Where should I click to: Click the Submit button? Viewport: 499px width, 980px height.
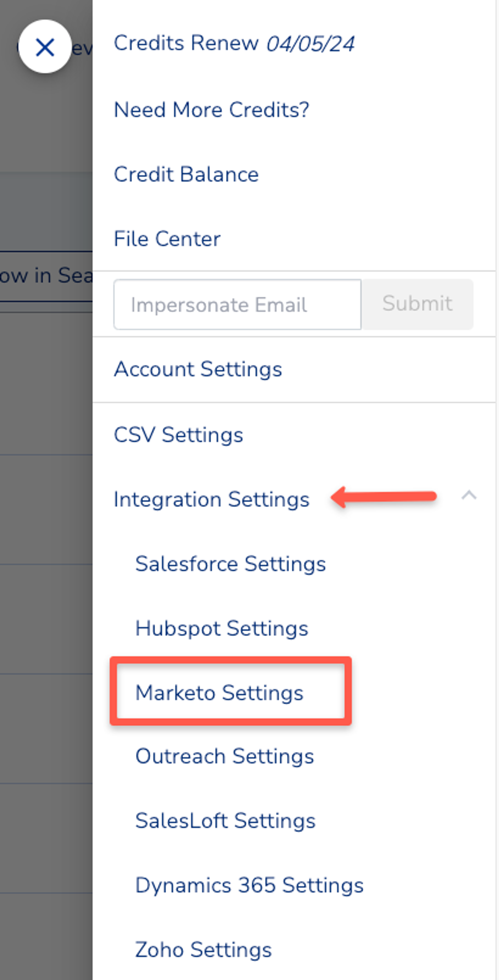pyautogui.click(x=417, y=304)
